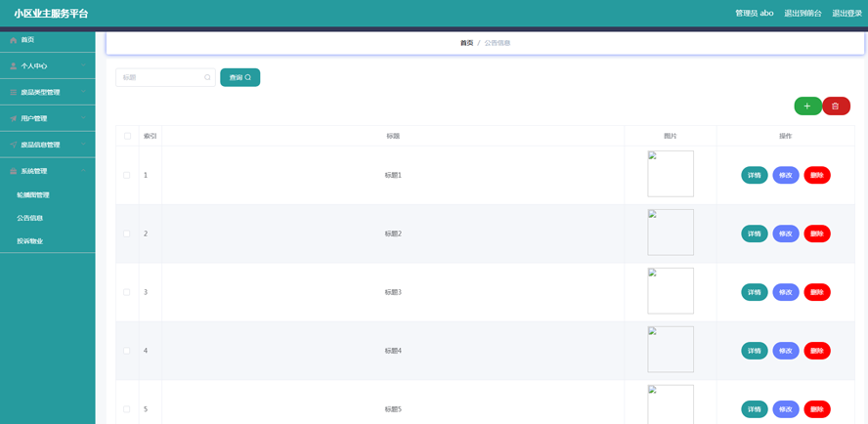The width and height of the screenshot is (868, 424).
Task: Expand the 废品信息管理 menu chevron
Action: (84, 145)
